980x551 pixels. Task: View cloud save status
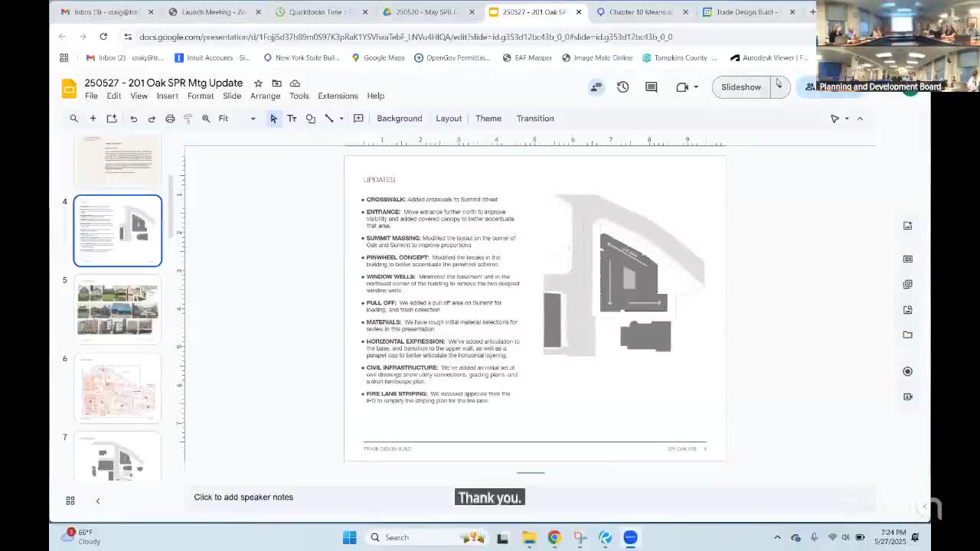click(295, 83)
